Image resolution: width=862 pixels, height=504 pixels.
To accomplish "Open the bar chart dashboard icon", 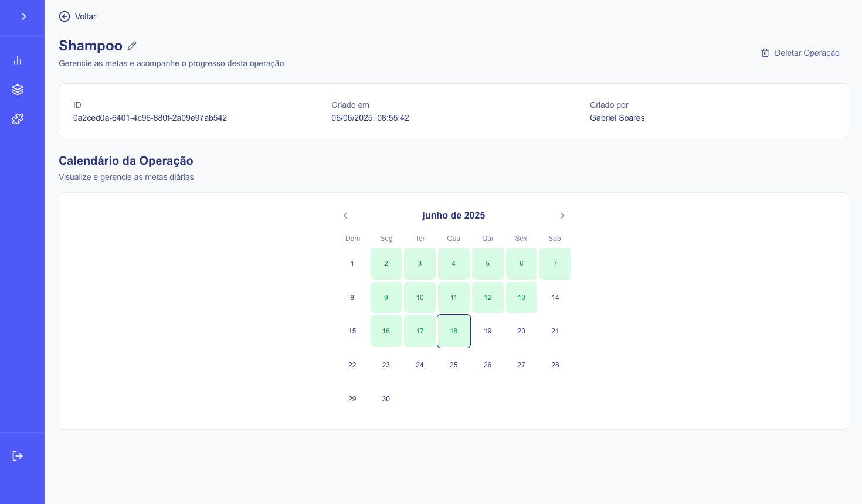I will [x=18, y=60].
